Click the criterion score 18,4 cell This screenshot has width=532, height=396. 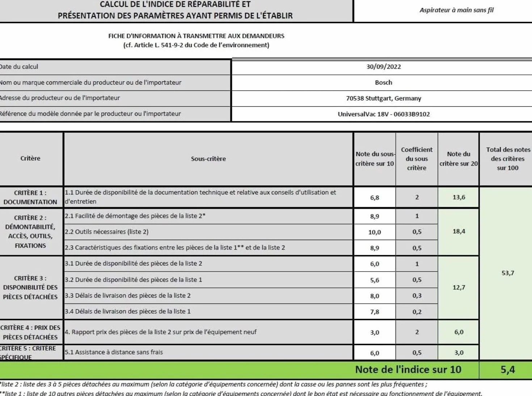pos(459,232)
